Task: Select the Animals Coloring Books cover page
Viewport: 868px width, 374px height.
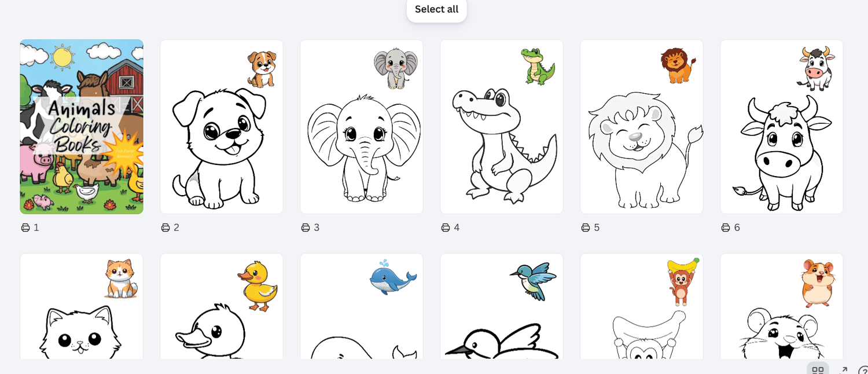Action: (82, 127)
